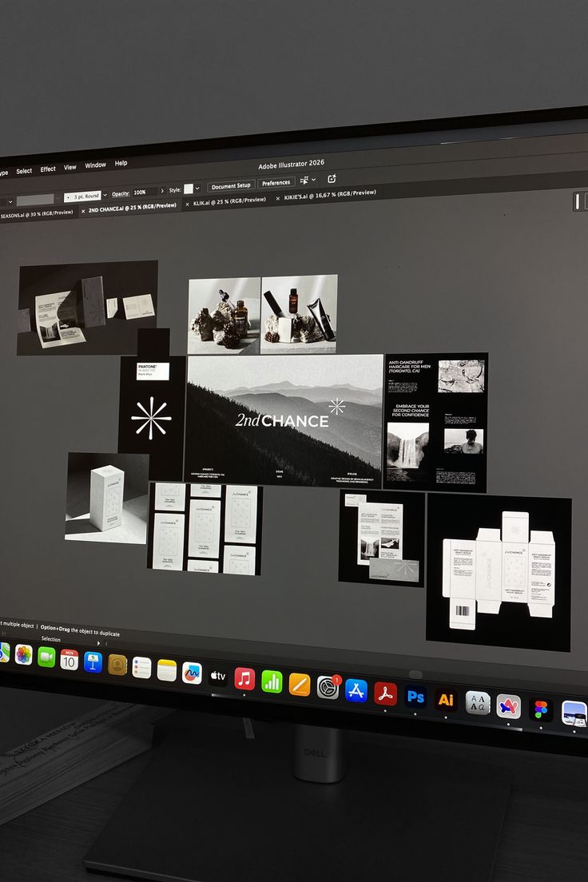This screenshot has height=882, width=588.
Task: Open Figma from the dock
Action: pos(541,710)
